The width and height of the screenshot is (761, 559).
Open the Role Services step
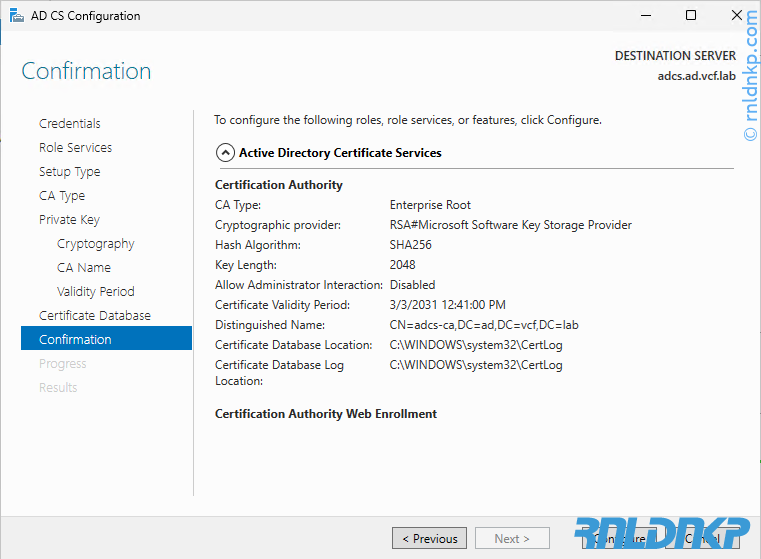pos(75,148)
